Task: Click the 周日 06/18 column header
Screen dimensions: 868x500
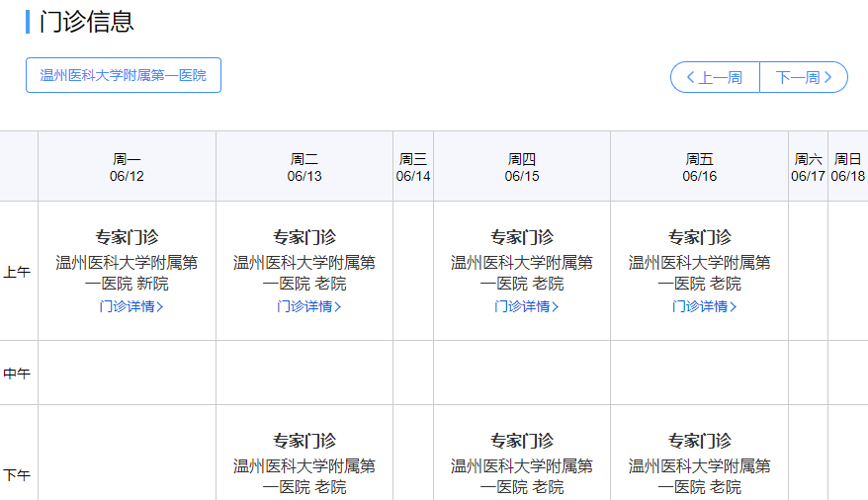Action: pyautogui.click(x=848, y=167)
